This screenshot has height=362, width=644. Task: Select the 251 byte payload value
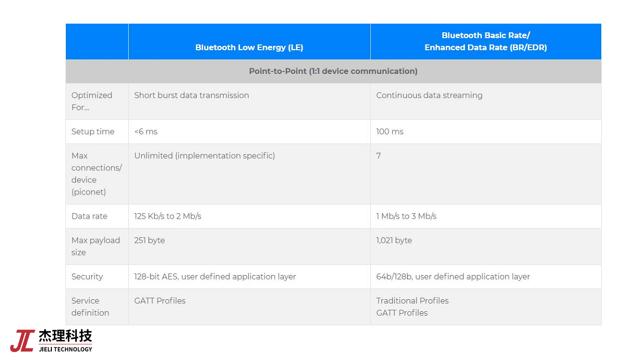tap(149, 240)
